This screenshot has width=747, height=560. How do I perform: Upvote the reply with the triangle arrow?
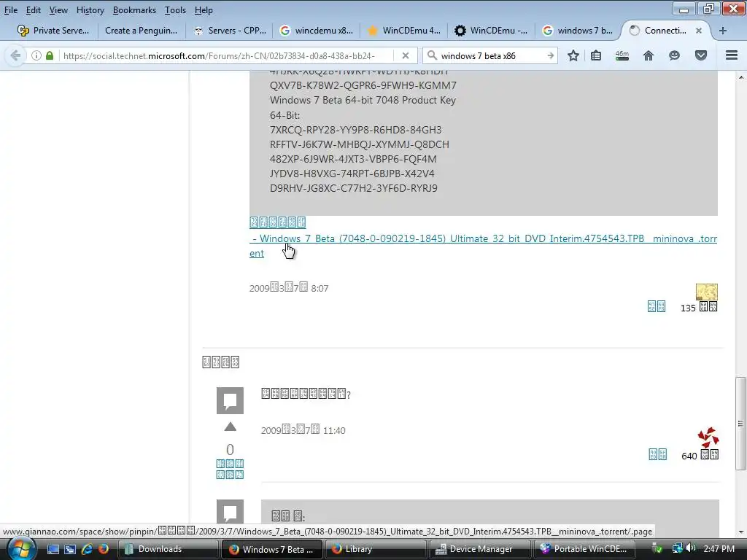click(230, 427)
